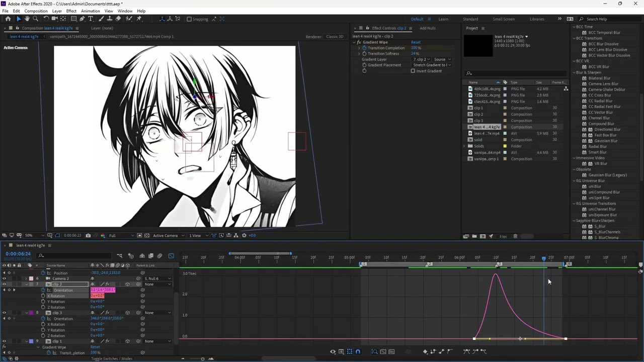Check the Invert Gradient checkbox
644x362 pixels.
pos(413,71)
